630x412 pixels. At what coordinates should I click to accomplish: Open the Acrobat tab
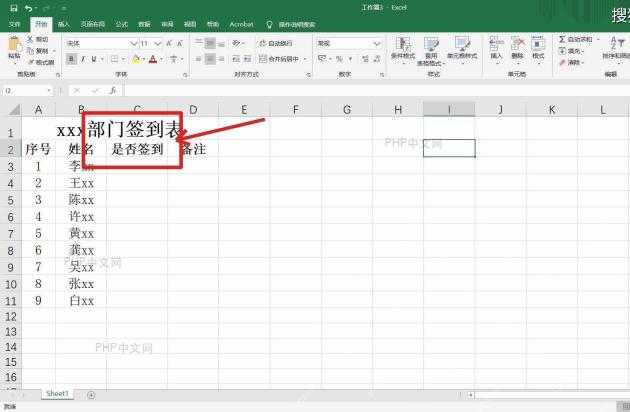tap(241, 25)
